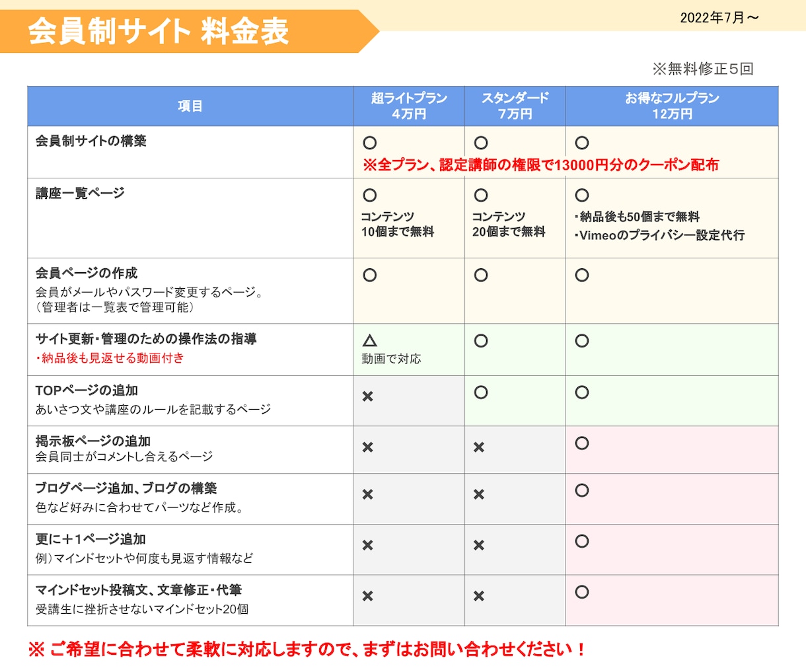Viewport: 806px width, 672px height.
Task: Click the title 会員制サイト 料金表
Action: [159, 31]
